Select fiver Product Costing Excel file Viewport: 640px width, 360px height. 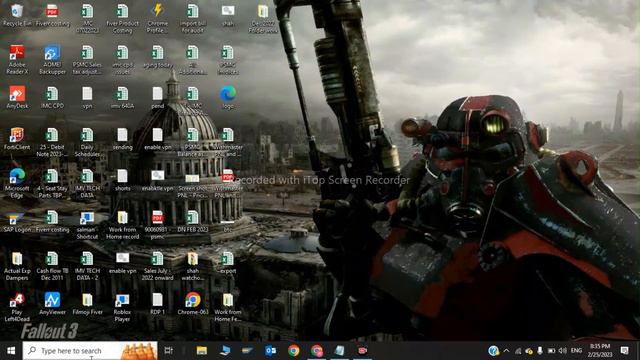pos(122,18)
